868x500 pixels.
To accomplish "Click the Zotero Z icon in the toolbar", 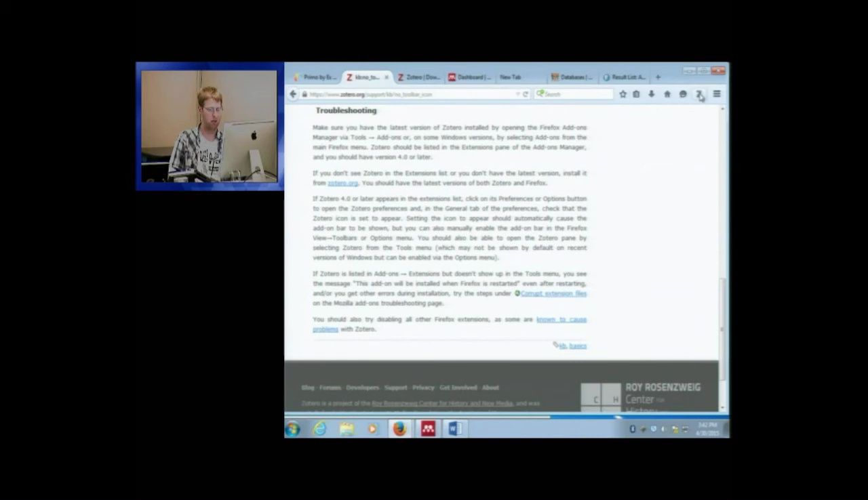I will [699, 94].
